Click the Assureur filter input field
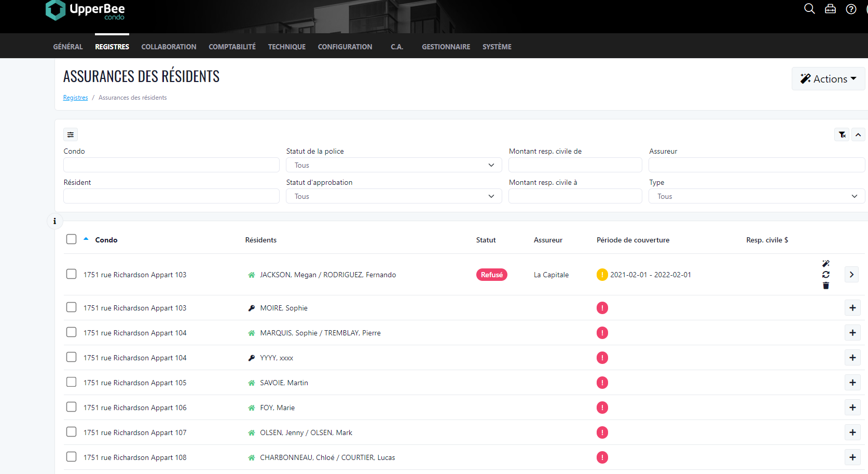Image resolution: width=868 pixels, height=474 pixels. coord(756,165)
